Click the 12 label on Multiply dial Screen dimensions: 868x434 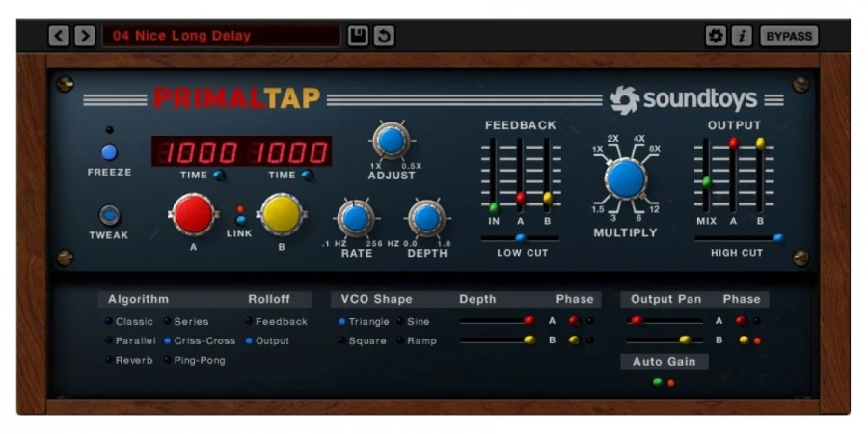(654, 209)
